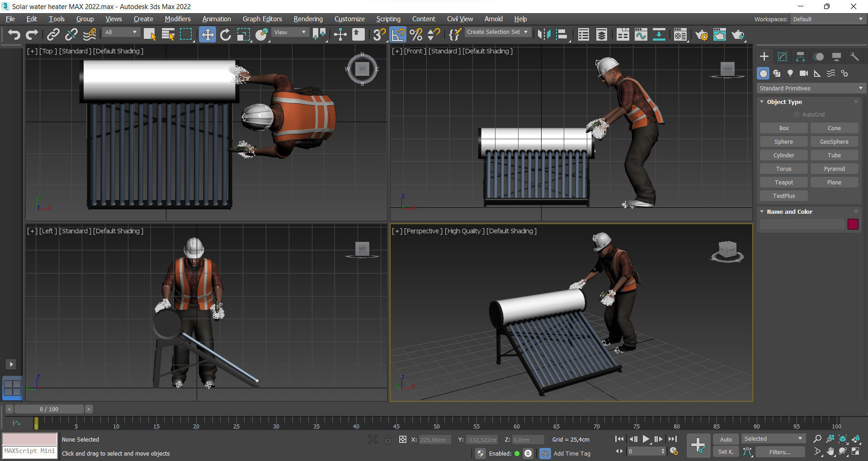Image resolution: width=868 pixels, height=461 pixels.
Task: Click the GeoSphere primitive button
Action: point(834,142)
